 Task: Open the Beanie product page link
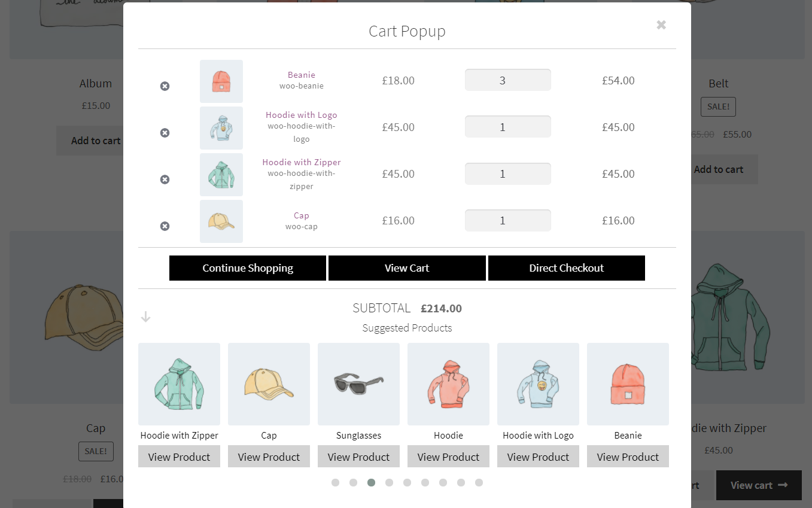[x=301, y=74]
